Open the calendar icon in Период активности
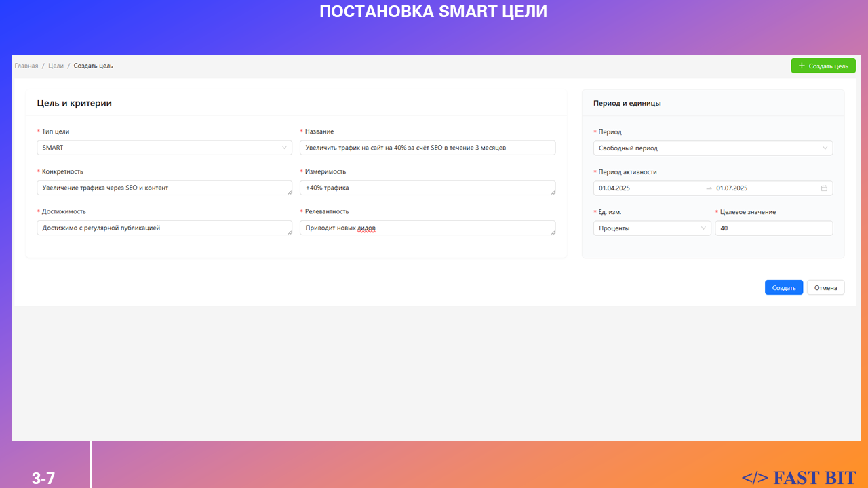Viewport: 868px width, 488px height. pyautogui.click(x=824, y=188)
